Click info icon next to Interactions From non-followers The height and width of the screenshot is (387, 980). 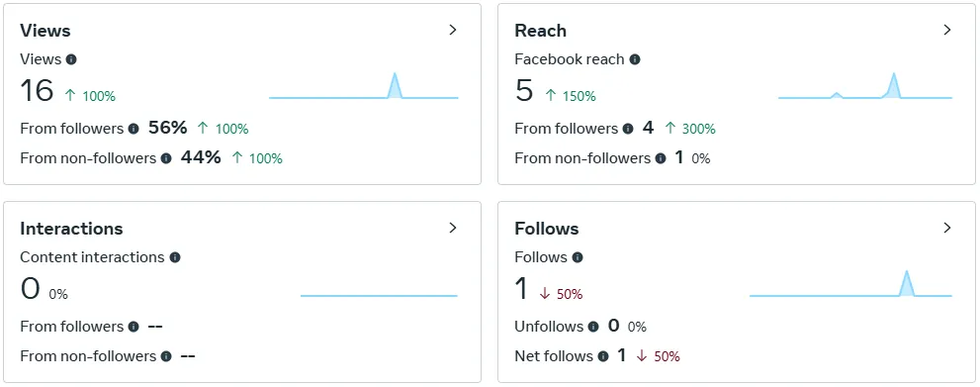pos(166,356)
